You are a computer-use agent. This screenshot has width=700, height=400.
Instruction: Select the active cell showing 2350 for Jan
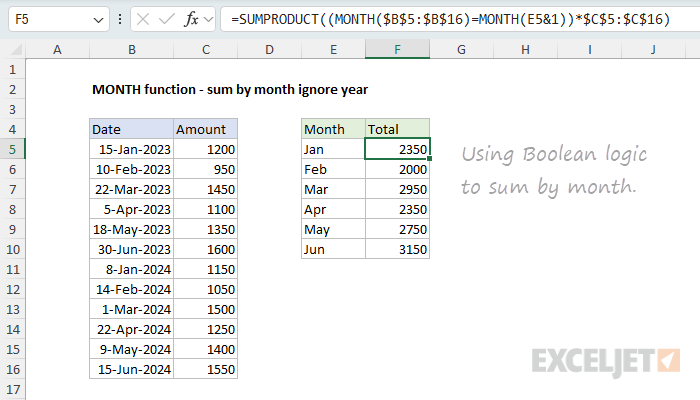pyautogui.click(x=397, y=149)
